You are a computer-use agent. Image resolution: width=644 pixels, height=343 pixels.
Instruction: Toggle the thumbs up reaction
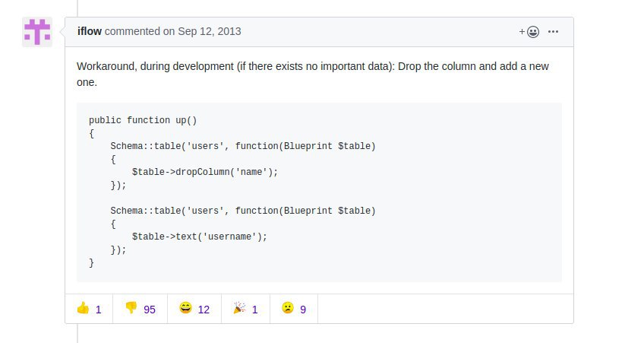pyautogui.click(x=89, y=309)
